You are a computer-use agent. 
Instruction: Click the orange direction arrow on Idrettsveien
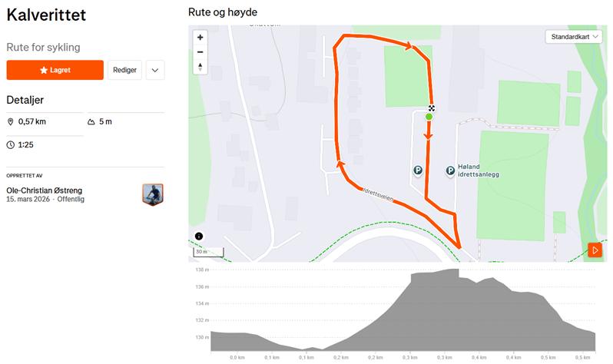coord(338,163)
